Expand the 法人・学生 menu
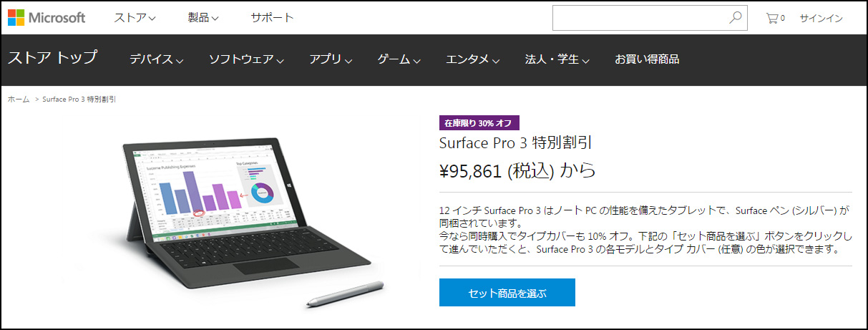Image resolution: width=868 pixels, height=330 pixels. point(557,59)
